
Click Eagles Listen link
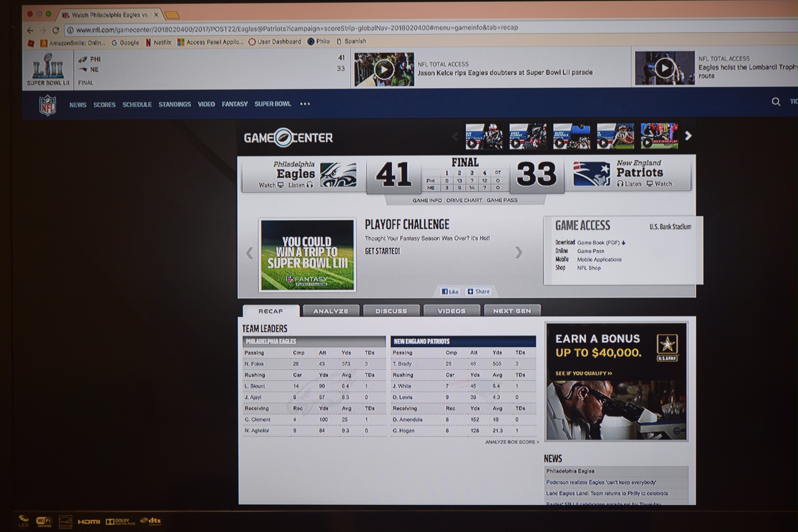pyautogui.click(x=301, y=185)
